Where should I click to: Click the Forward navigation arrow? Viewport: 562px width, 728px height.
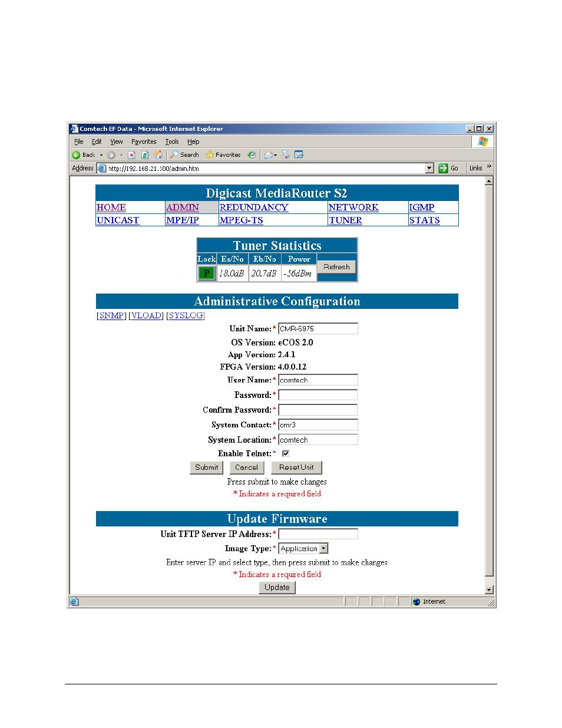[111, 155]
